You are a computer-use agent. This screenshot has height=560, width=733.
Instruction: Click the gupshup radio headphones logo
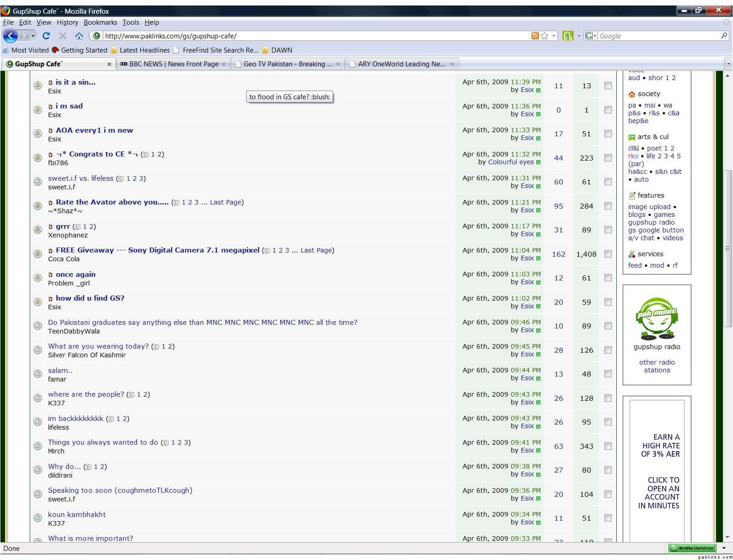pyautogui.click(x=657, y=318)
